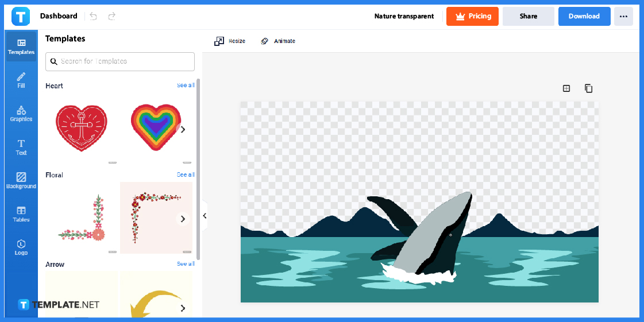Switch to the Templates tab
The image size is (644, 322).
[x=21, y=46]
